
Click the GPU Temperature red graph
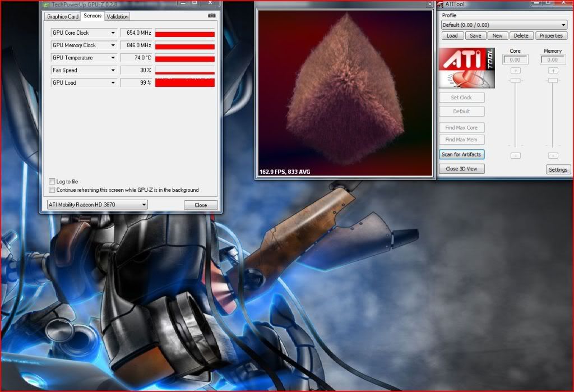[185, 58]
